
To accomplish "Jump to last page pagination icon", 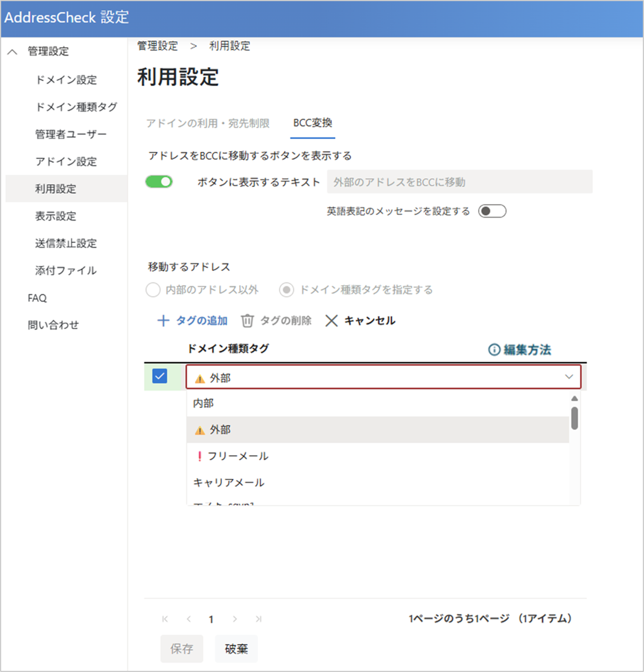I will [259, 619].
